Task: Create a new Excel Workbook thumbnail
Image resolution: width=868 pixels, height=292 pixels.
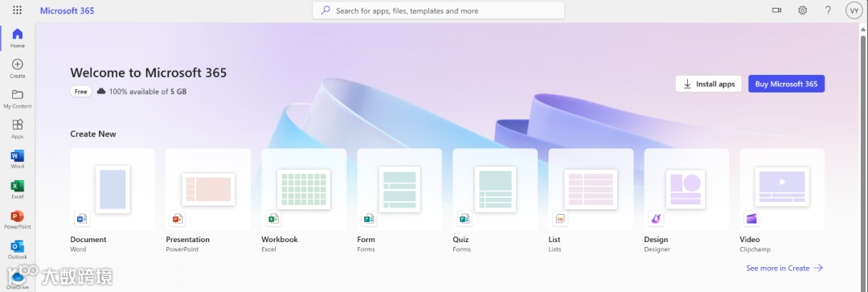Action: coord(304,190)
